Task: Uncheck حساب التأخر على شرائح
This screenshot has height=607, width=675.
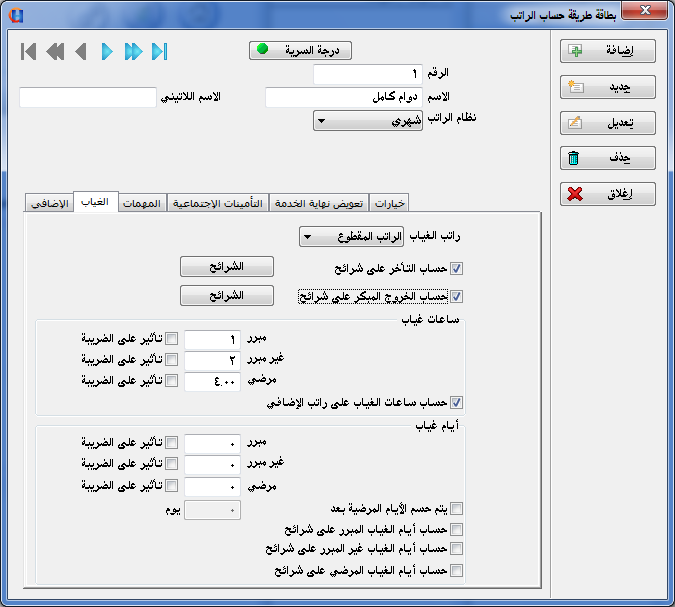Action: [x=457, y=268]
